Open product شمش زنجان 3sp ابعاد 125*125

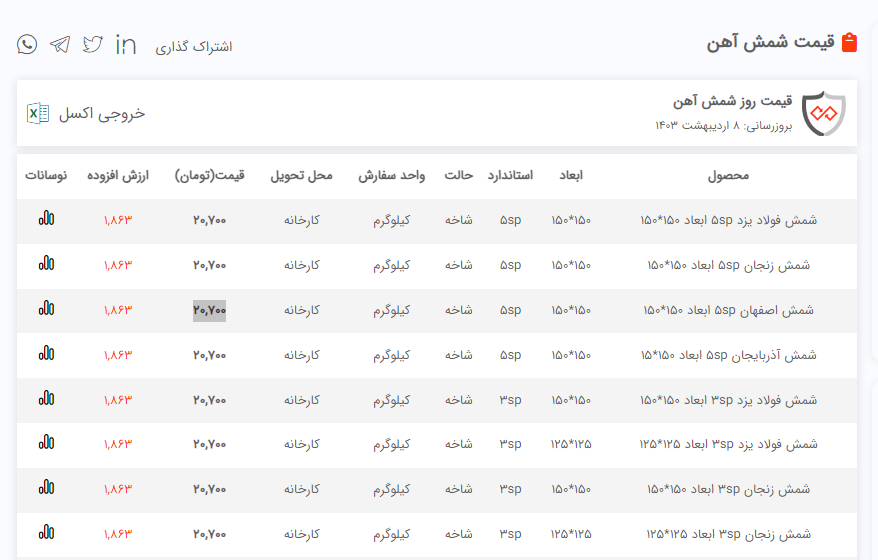[x=728, y=534]
